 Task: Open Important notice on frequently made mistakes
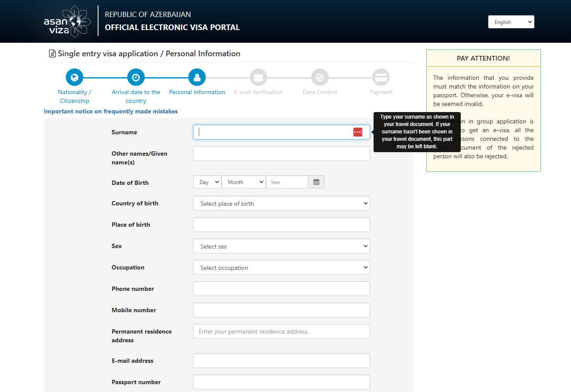(111, 111)
